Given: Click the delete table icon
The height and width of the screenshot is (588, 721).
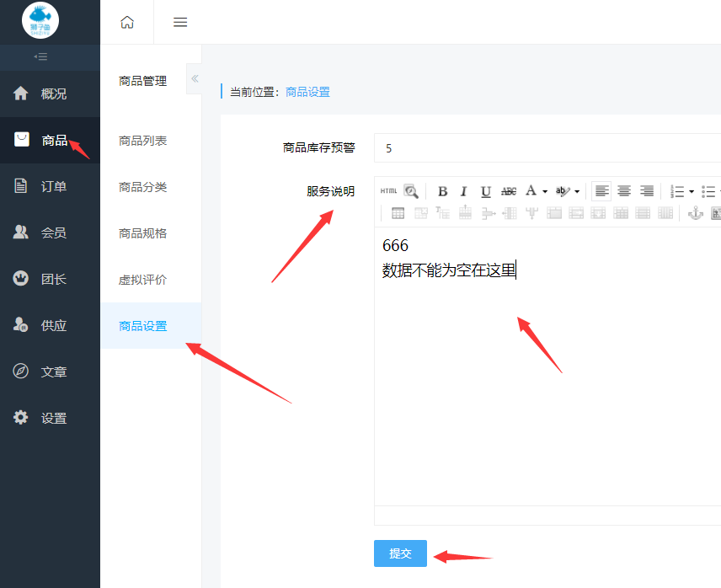Looking at the screenshot, I should coord(421,213).
